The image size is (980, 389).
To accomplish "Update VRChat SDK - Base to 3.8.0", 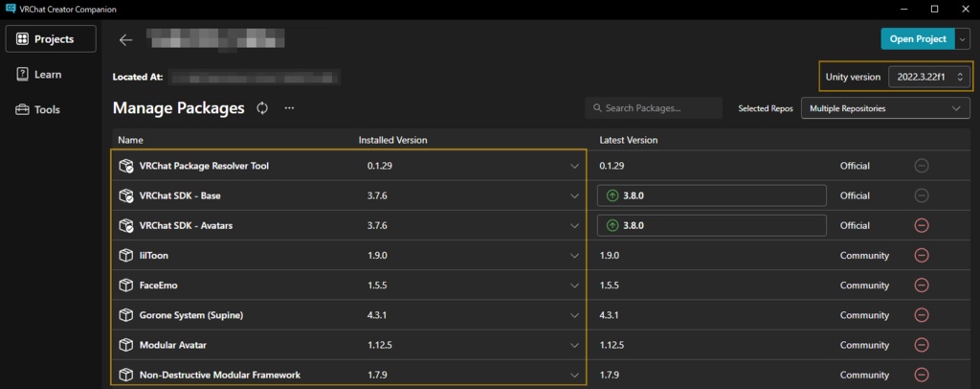I will (x=712, y=195).
